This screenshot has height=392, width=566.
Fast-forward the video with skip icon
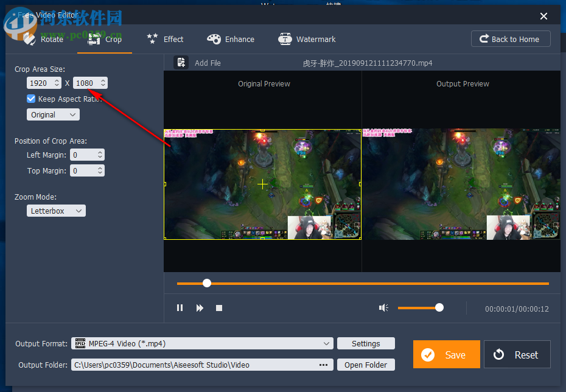pyautogui.click(x=200, y=307)
